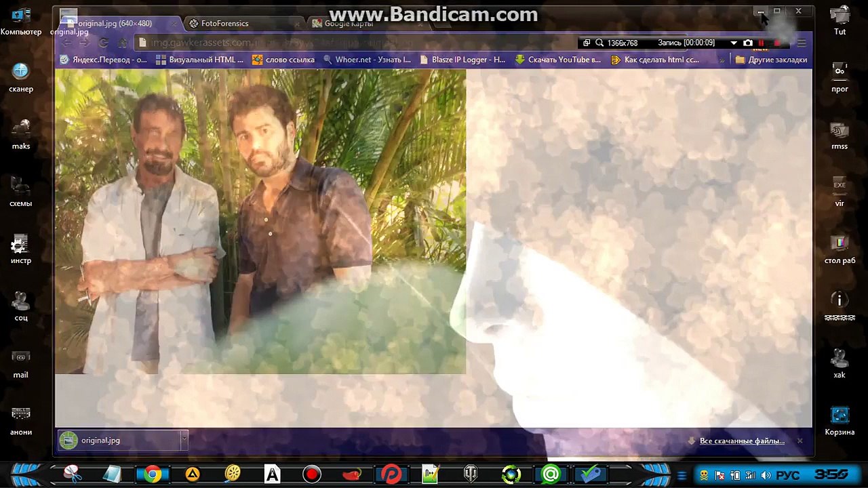Open the слово ссылка bookmark
This screenshot has height=488, width=868.
coord(283,60)
